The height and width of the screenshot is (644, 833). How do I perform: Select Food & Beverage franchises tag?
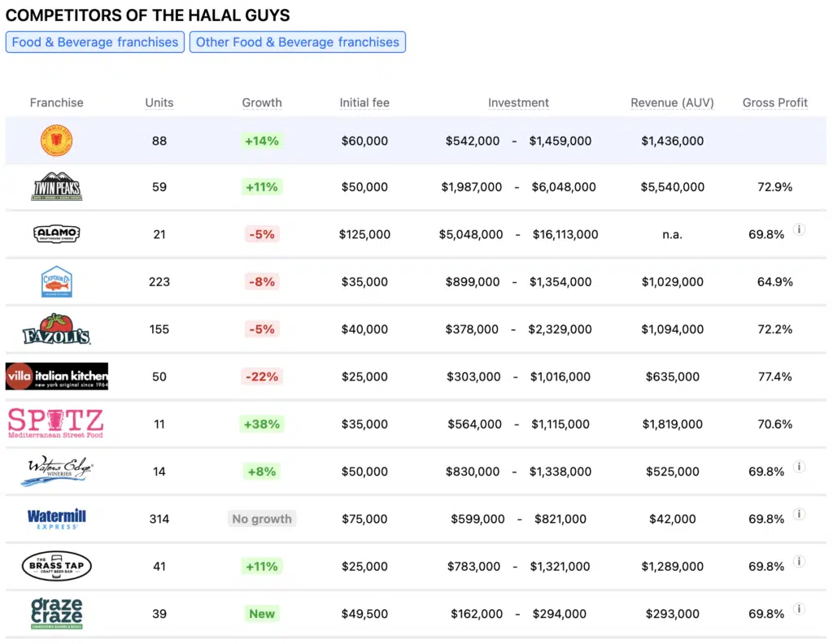click(95, 42)
